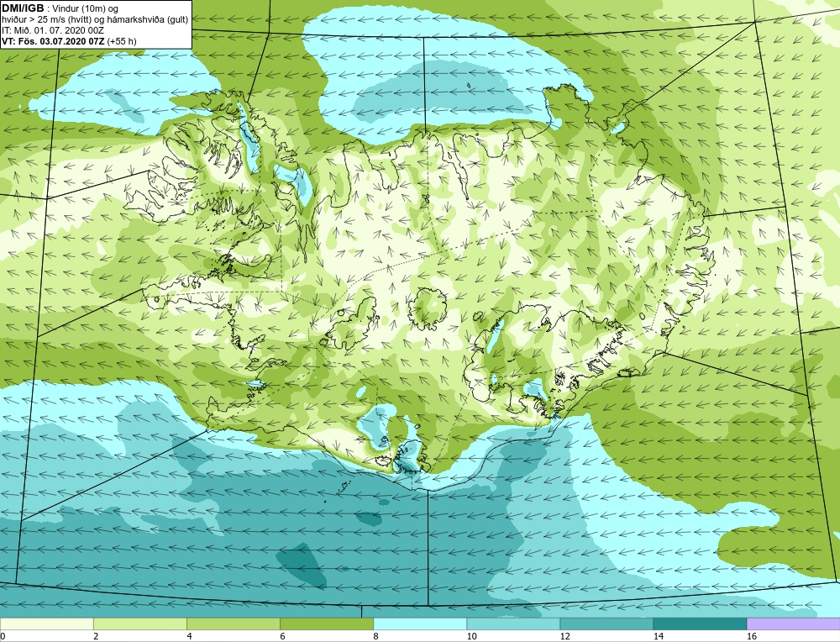Click the 8–10 m/s pale cyan legend swatch

[x=420, y=624]
